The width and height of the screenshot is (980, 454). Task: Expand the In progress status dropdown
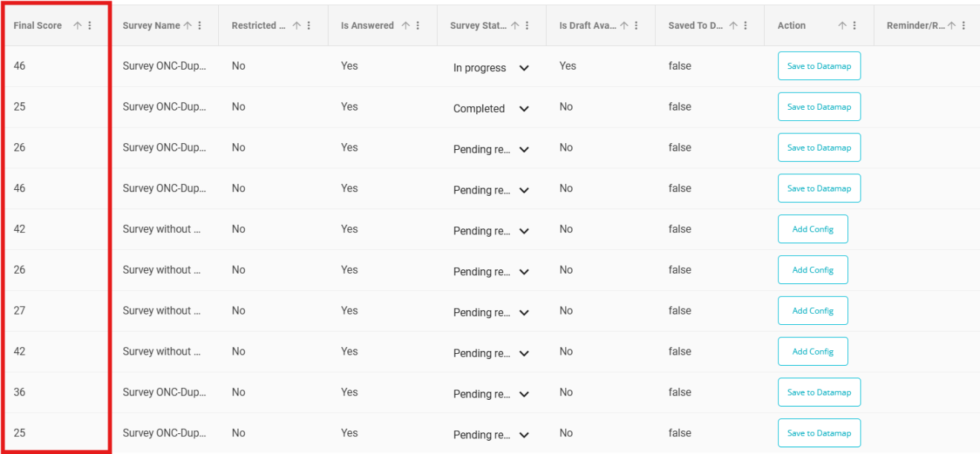click(524, 68)
